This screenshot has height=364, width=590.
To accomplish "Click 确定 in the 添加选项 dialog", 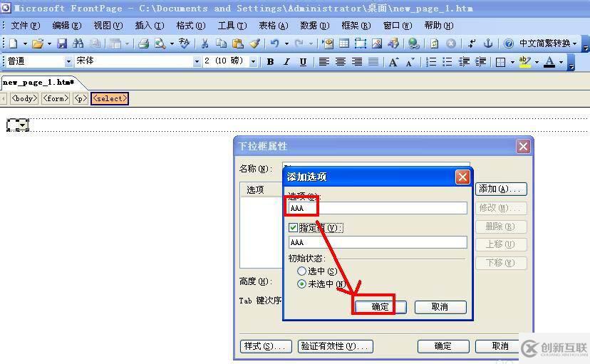I will coord(381,307).
